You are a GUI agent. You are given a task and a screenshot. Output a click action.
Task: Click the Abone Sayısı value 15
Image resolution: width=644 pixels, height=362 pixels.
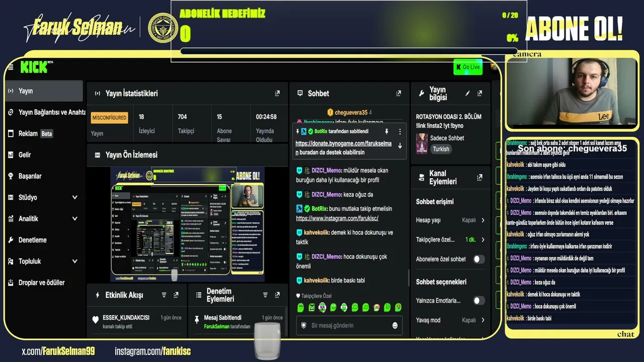click(x=219, y=117)
